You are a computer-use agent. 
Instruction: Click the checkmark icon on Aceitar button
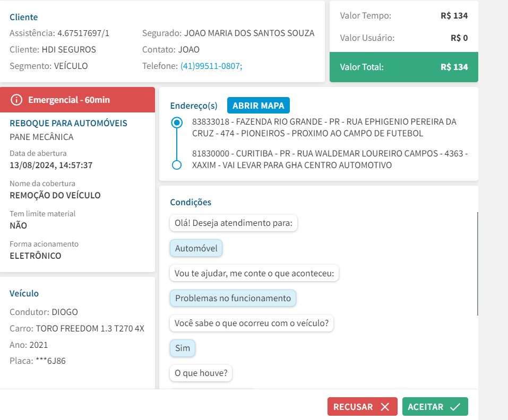click(x=455, y=407)
